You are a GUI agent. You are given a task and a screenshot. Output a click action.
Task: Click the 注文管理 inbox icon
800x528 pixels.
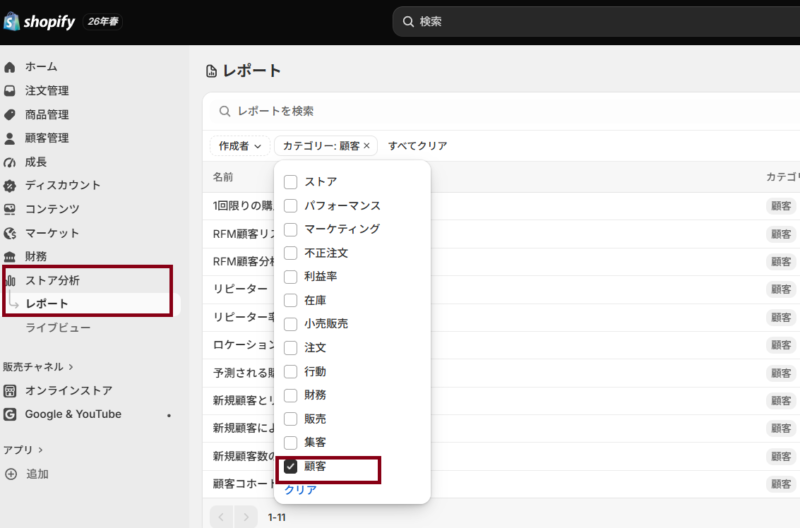10,91
